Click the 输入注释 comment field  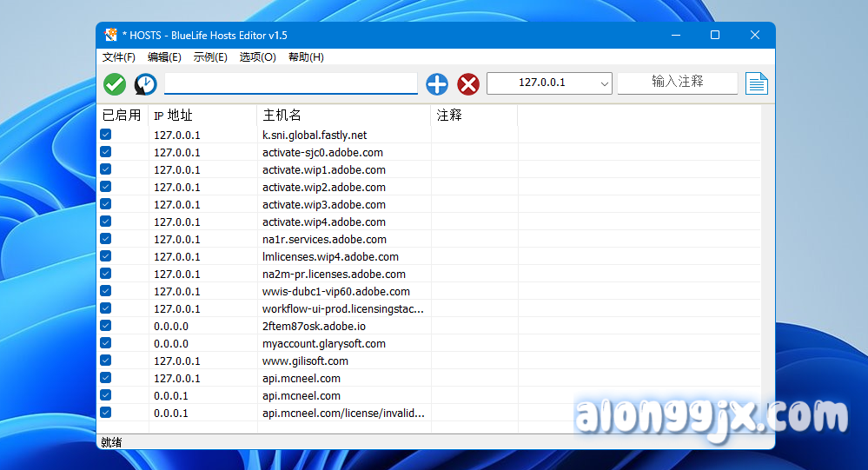coord(677,83)
